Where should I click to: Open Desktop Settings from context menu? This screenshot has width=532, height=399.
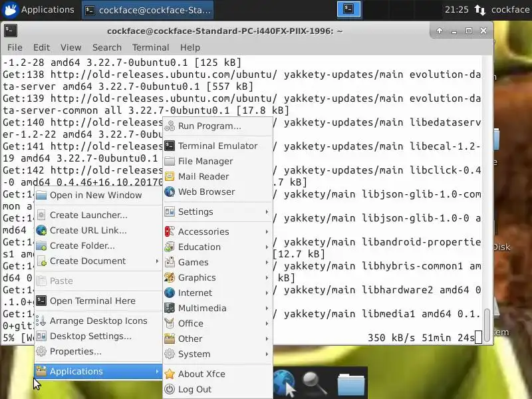point(98,336)
